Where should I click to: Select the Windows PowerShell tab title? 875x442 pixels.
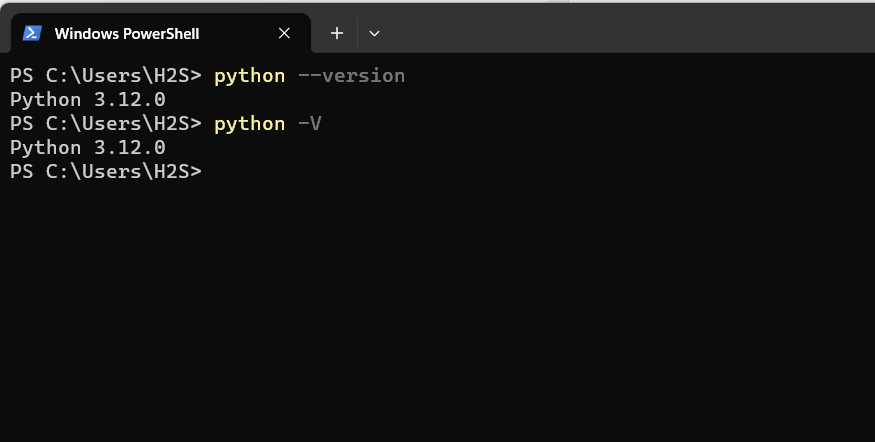127,33
